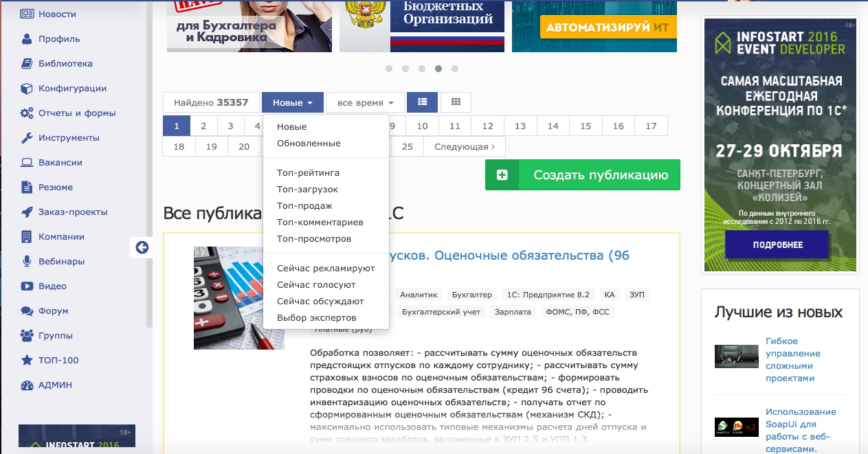Open the Форум chat bubbles icon
The image size is (868, 454).
click(27, 310)
